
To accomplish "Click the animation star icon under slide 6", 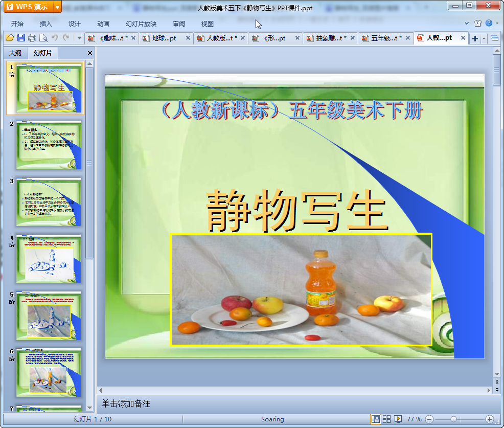I will (x=12, y=359).
